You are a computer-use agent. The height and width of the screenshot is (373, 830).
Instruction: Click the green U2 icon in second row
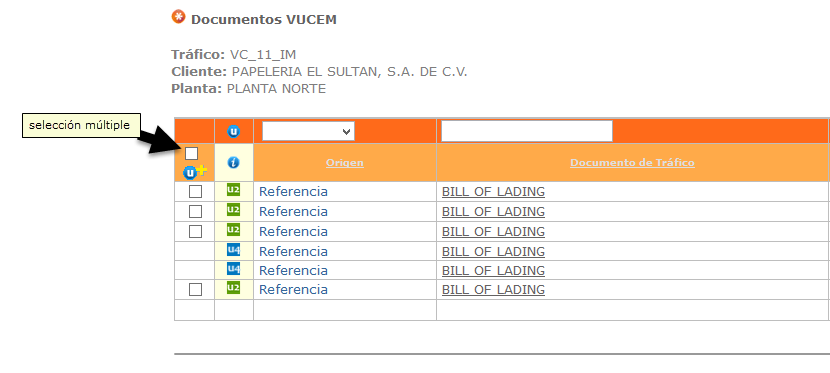pyautogui.click(x=233, y=210)
